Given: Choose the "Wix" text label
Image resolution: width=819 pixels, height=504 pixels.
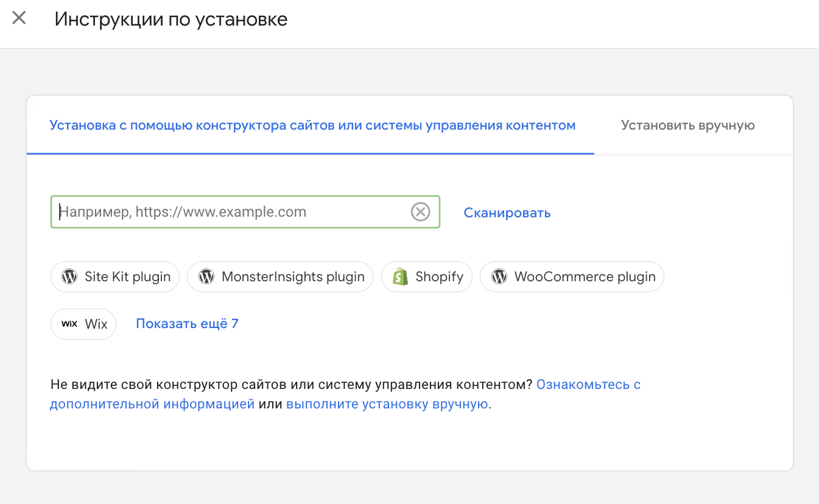Looking at the screenshot, I should tap(96, 324).
